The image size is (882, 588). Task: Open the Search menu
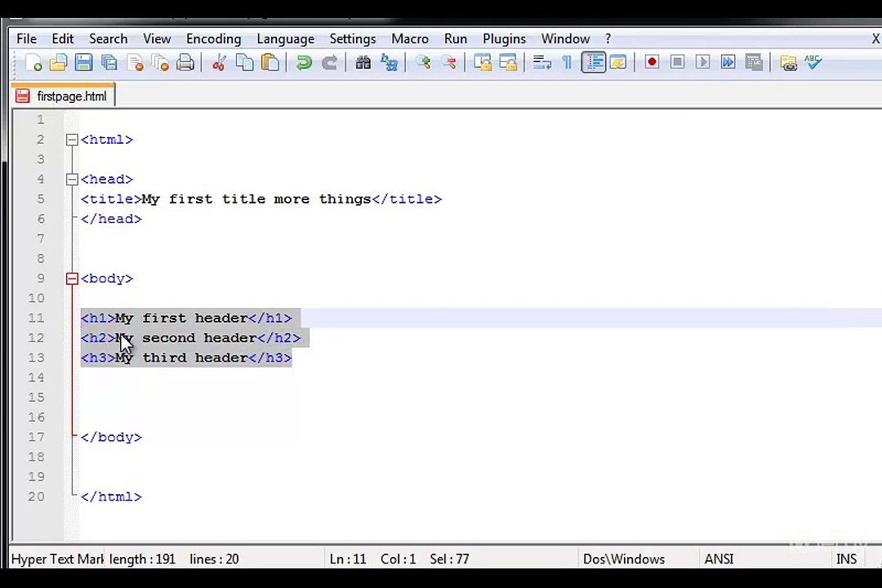point(108,39)
